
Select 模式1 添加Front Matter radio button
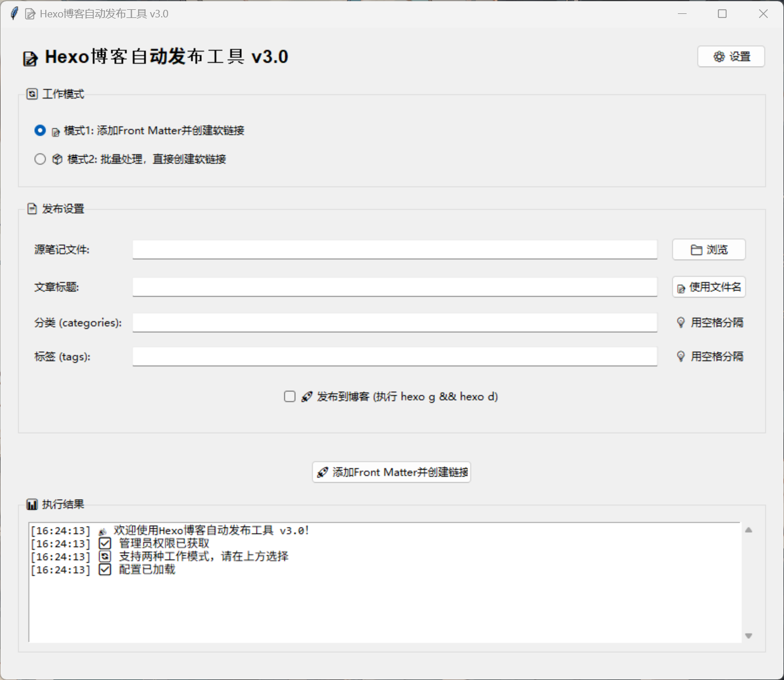coord(40,130)
